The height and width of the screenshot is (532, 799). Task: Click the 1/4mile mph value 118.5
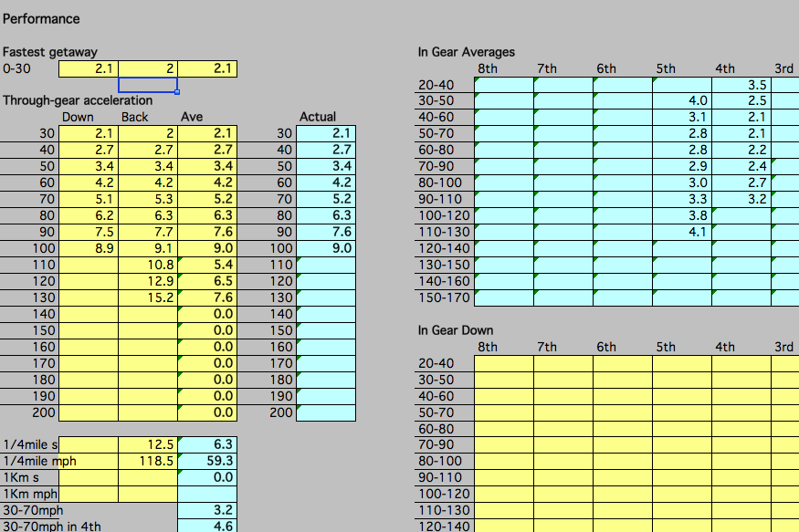148,461
